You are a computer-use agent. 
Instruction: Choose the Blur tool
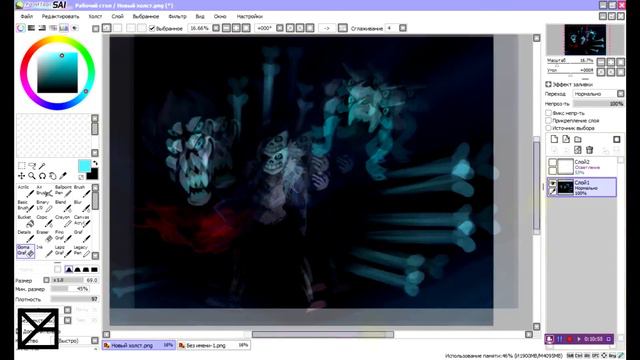click(81, 206)
